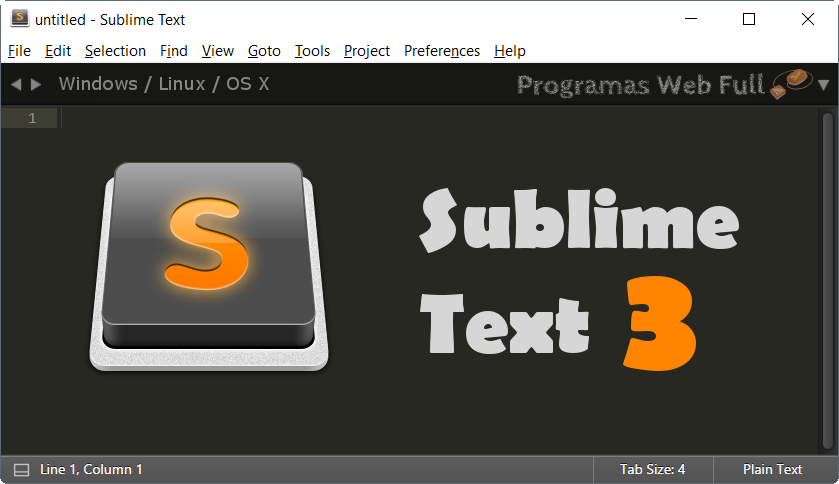Maximize the Sublime Text window
This screenshot has height=484, width=839.
749,19
